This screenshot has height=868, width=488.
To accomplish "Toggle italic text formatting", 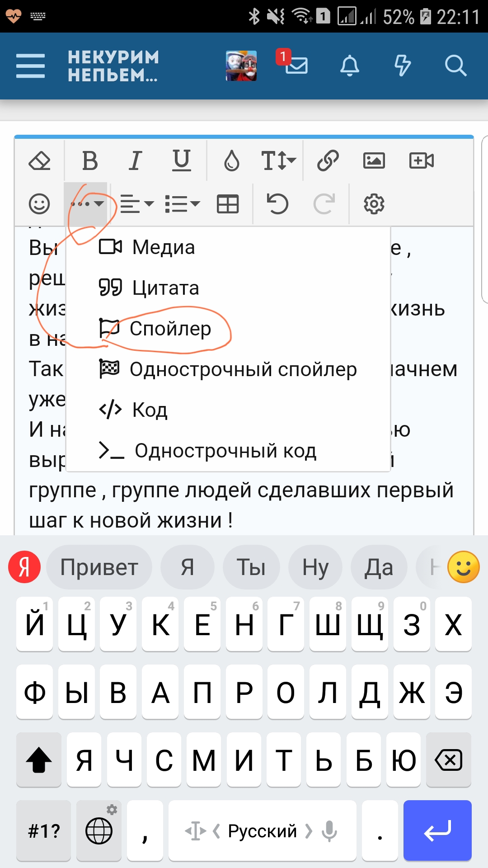I will click(135, 160).
